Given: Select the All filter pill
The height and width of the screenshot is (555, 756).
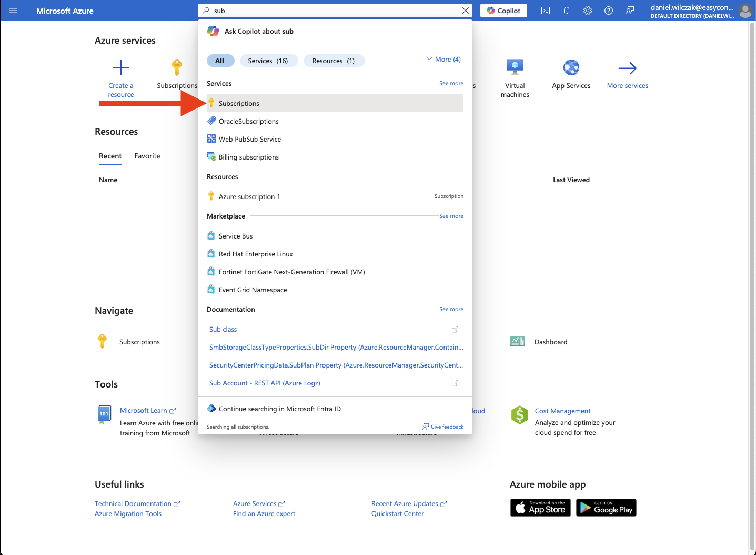Looking at the screenshot, I should (x=219, y=61).
